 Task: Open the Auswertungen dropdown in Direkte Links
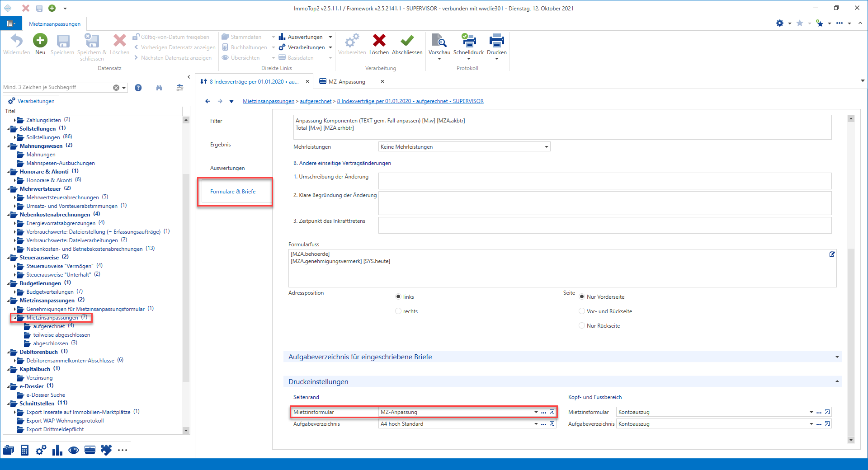click(x=330, y=37)
